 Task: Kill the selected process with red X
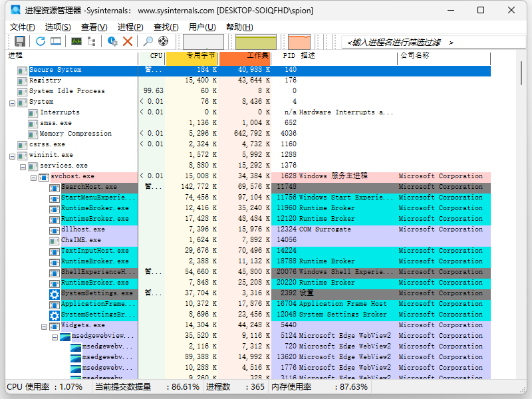pyautogui.click(x=127, y=41)
